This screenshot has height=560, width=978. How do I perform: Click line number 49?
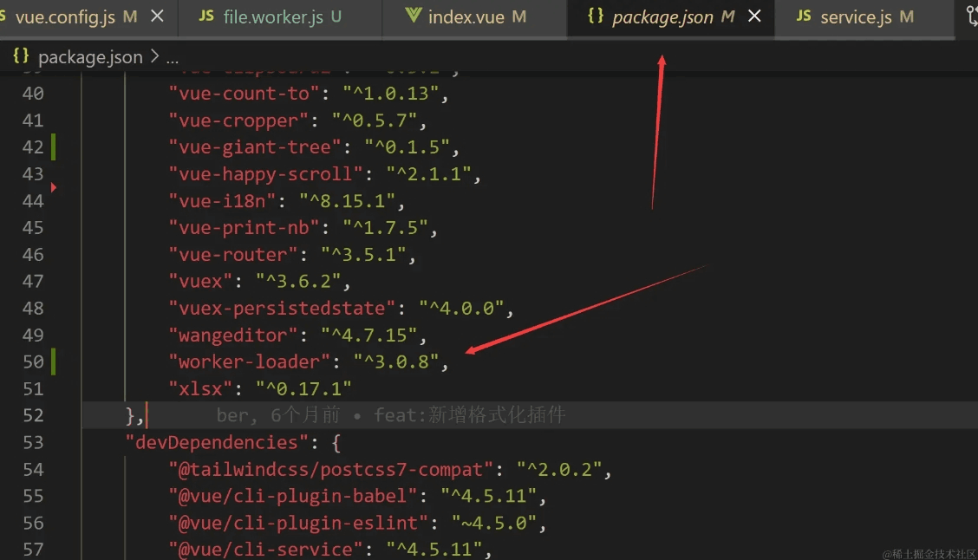coord(33,335)
